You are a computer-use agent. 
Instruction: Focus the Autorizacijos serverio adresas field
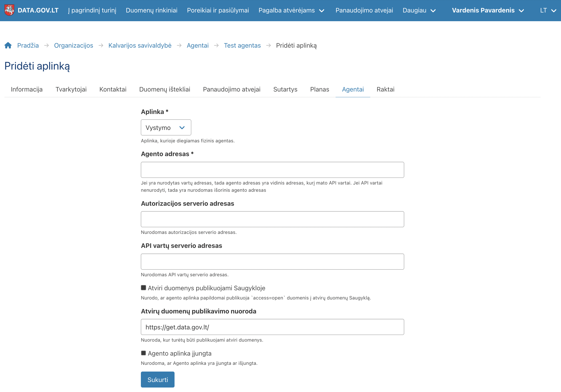pyautogui.click(x=272, y=219)
